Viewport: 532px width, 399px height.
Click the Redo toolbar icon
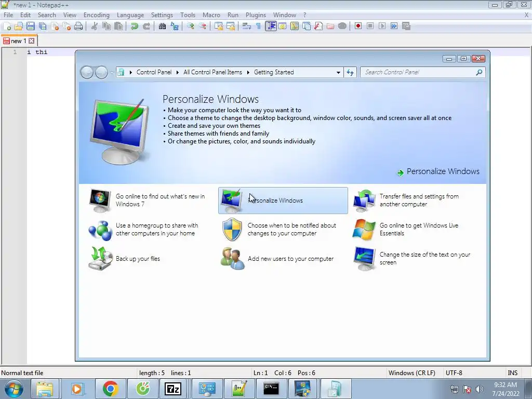coord(146,26)
